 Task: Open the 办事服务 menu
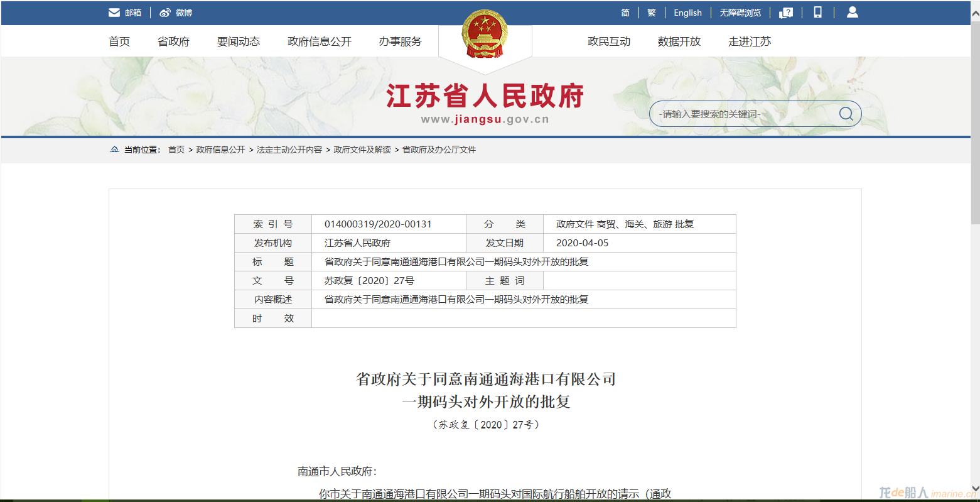(x=400, y=41)
